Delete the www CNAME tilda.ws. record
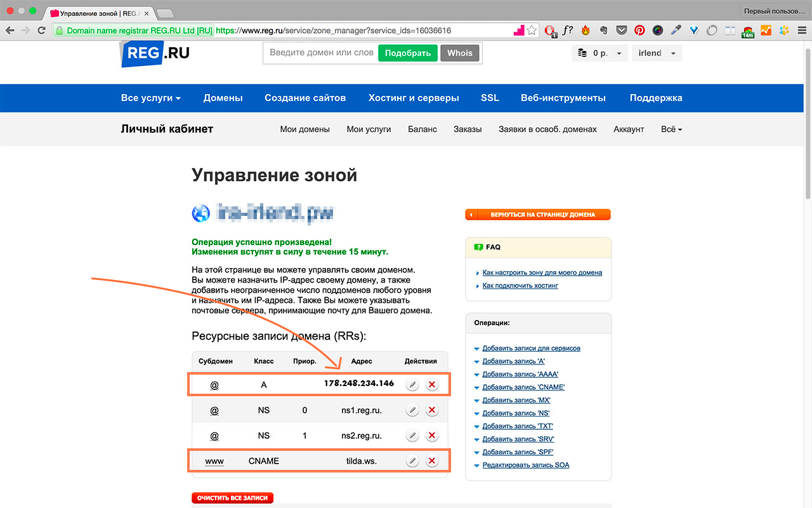Viewport: 812px width, 508px height. coord(432,461)
